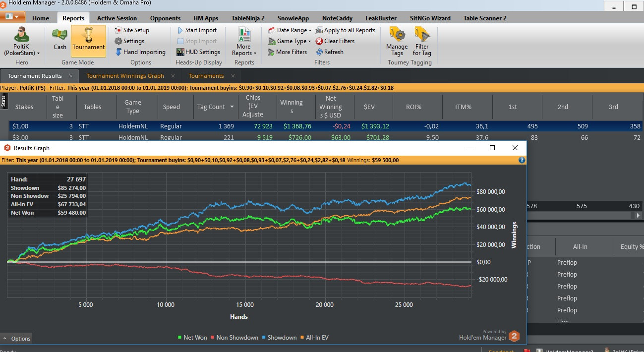Toggle Net Won line in legend

[193, 338]
